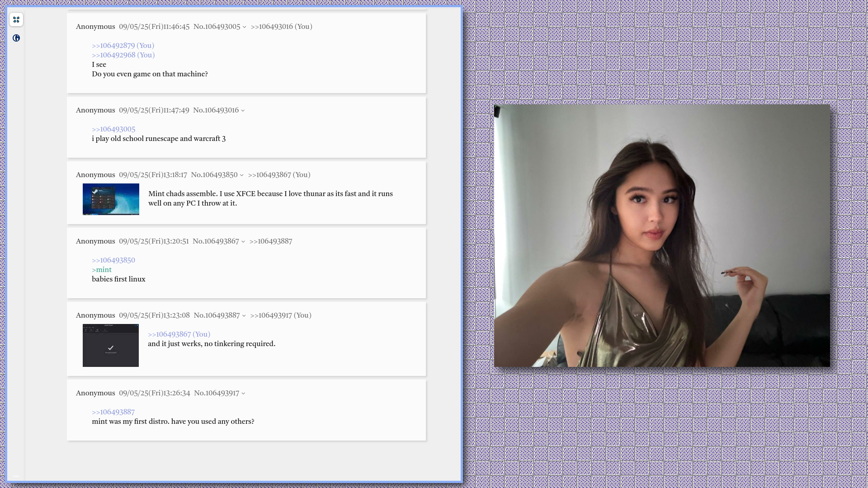This screenshot has height=488, width=868.
Task: Follow quote link >>106493005 in runescape post
Action: pos(113,129)
